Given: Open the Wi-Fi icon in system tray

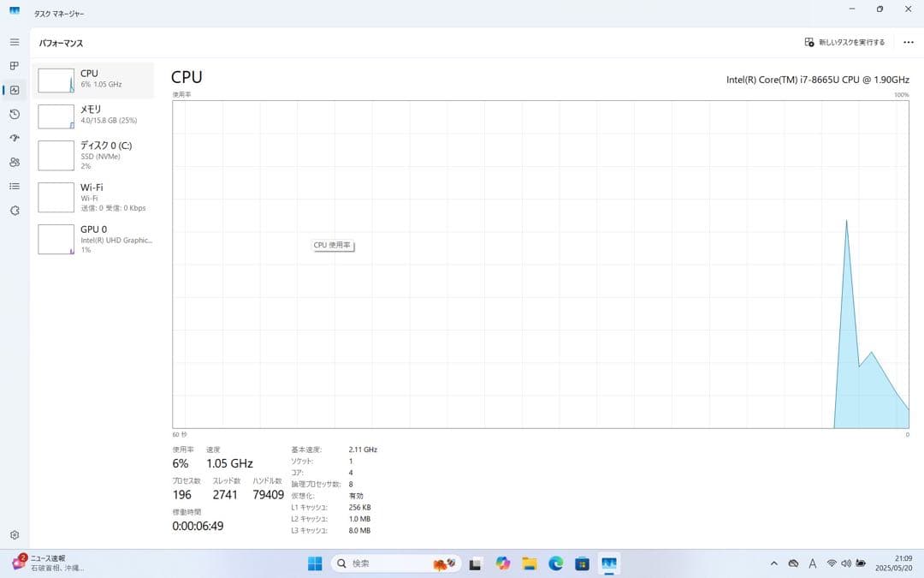Looking at the screenshot, I should point(833,563).
